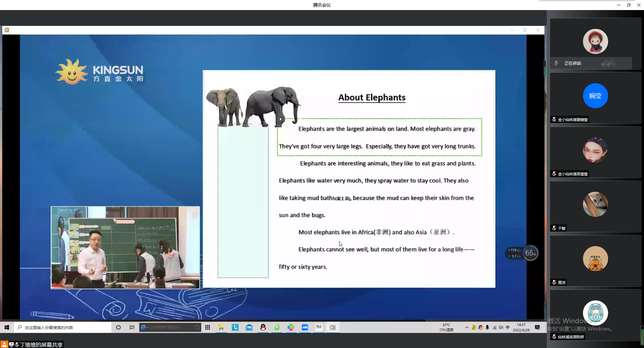Click the screen-share icon before 丁维维的屏幕共享
Image resolution: width=644 pixels, height=348 pixels.
coord(11,344)
